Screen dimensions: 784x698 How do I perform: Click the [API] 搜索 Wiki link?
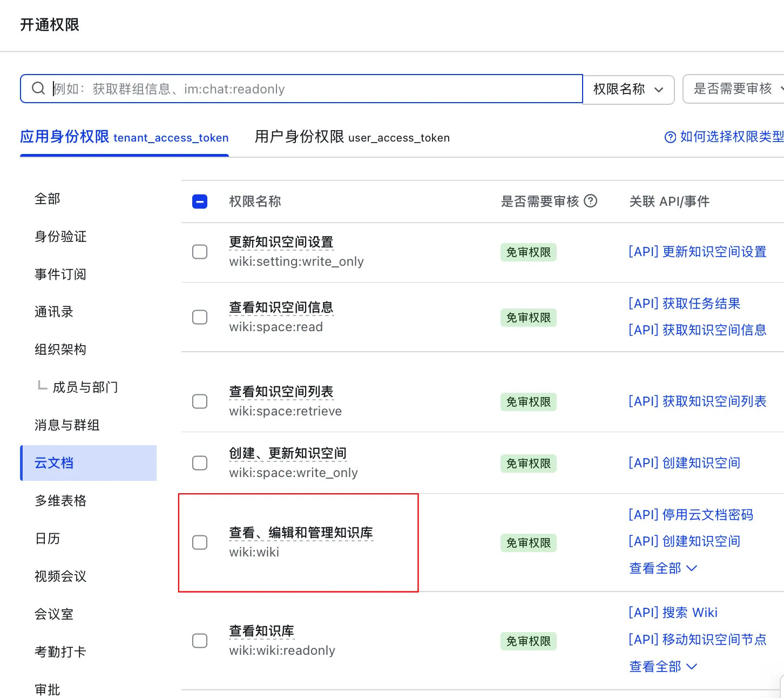pos(673,613)
